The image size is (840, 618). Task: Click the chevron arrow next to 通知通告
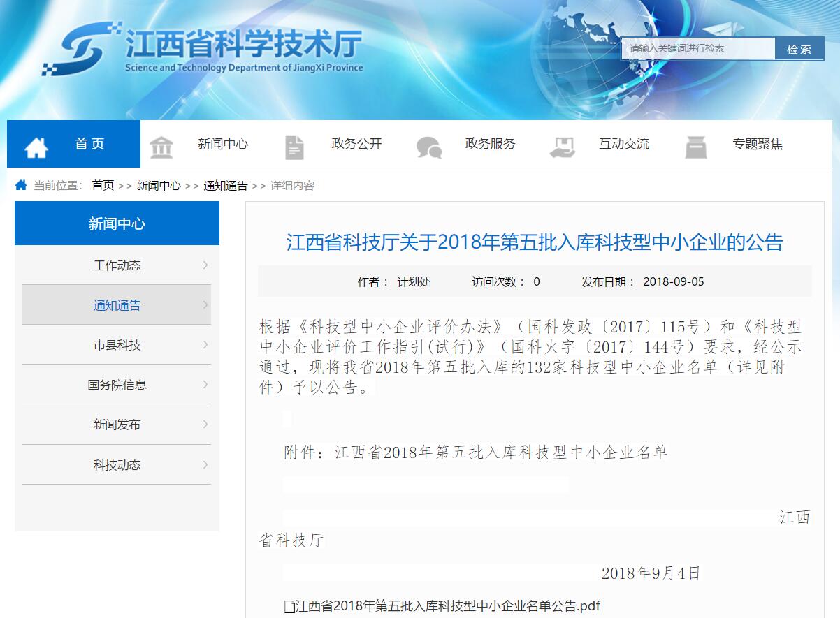point(205,304)
